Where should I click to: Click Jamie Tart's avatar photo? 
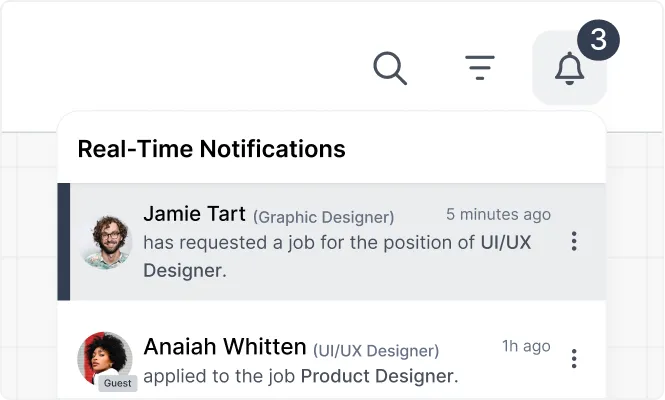(x=106, y=242)
